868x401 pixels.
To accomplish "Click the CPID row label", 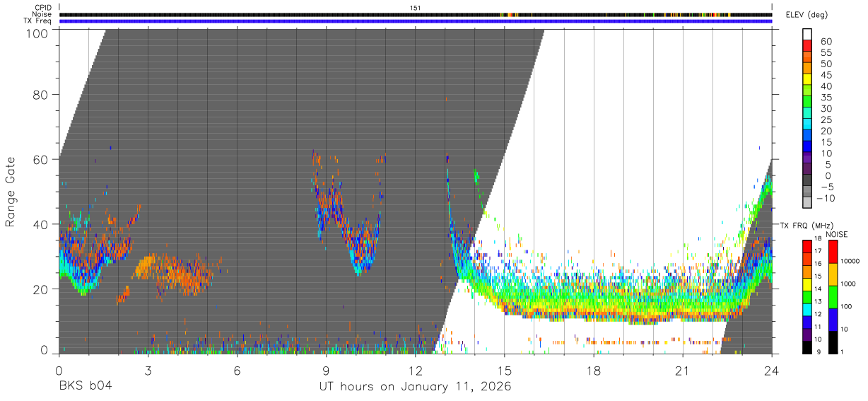I will [x=42, y=7].
